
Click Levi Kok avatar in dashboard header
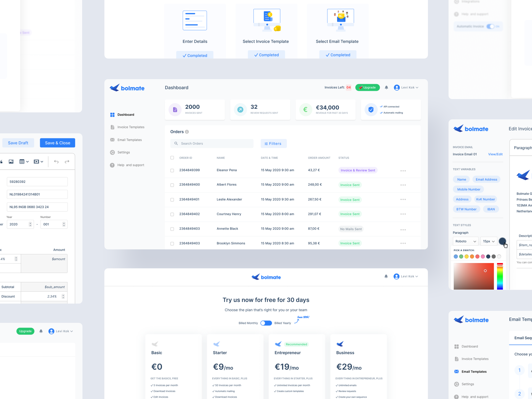[x=397, y=87]
